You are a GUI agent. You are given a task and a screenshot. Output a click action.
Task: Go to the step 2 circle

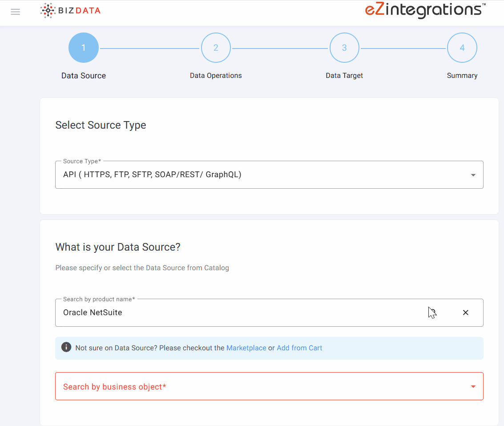(216, 48)
